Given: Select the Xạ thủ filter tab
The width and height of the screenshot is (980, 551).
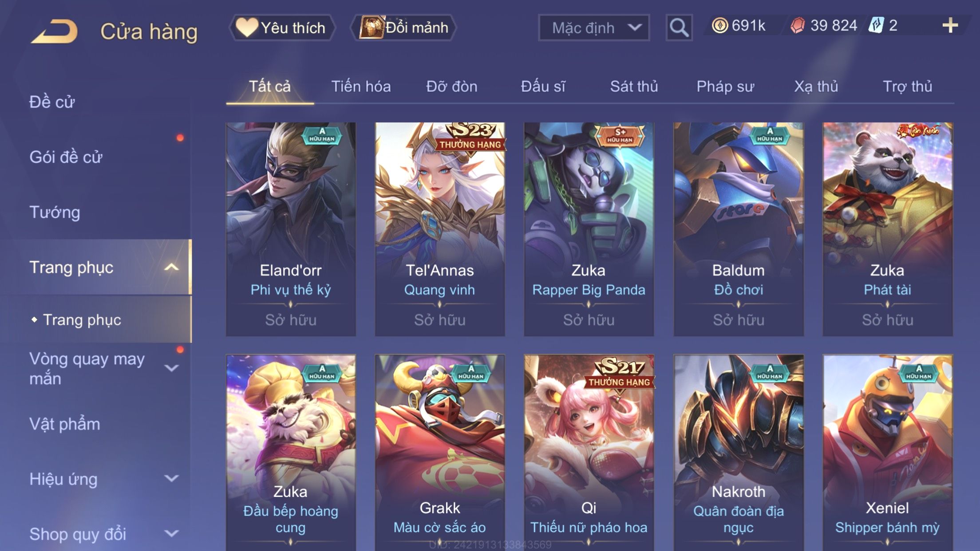Looking at the screenshot, I should click(816, 87).
